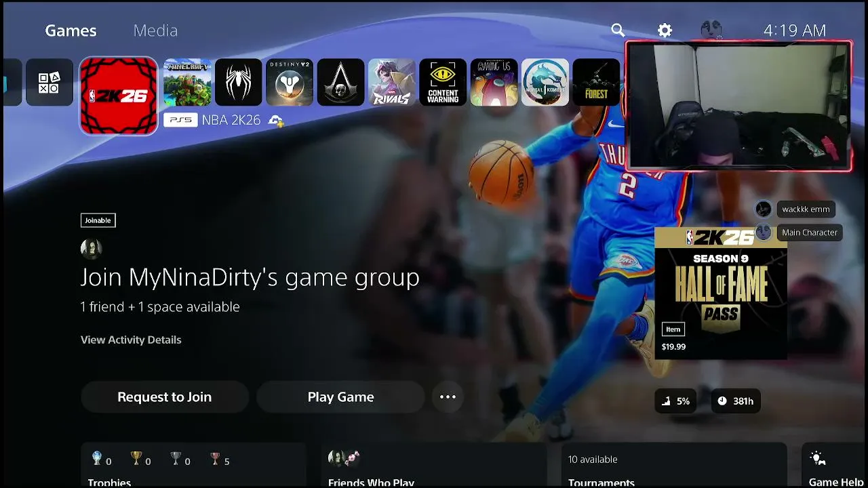The image size is (868, 488).
Task: Click the Game Help lightbulb icon
Action: click(818, 459)
